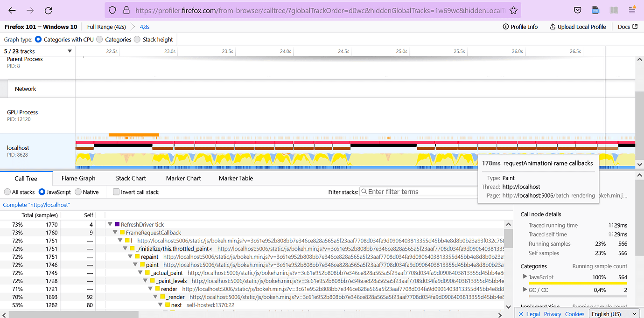Click the yellow category square of FrameRequestCallback
This screenshot has width=644, height=318.
tap(122, 232)
